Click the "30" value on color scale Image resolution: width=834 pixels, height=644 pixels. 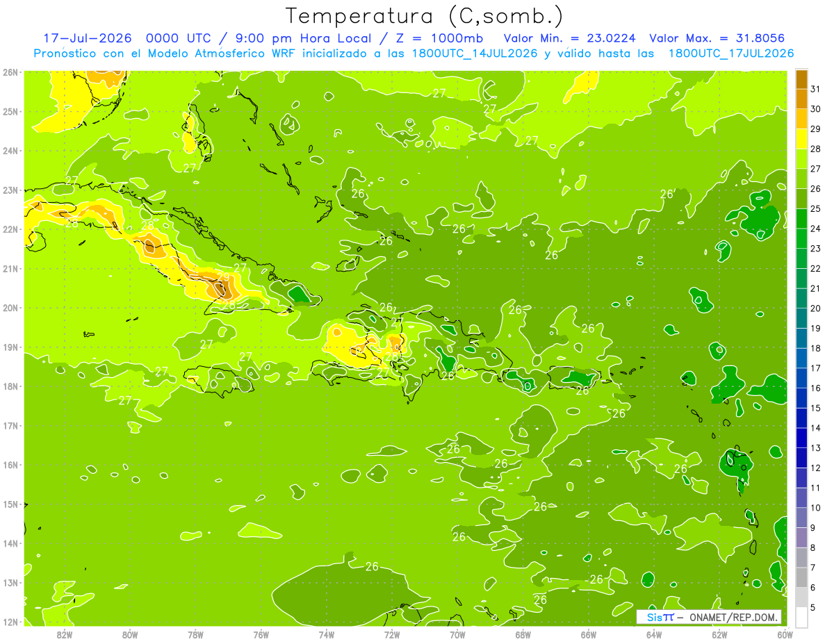816,108
